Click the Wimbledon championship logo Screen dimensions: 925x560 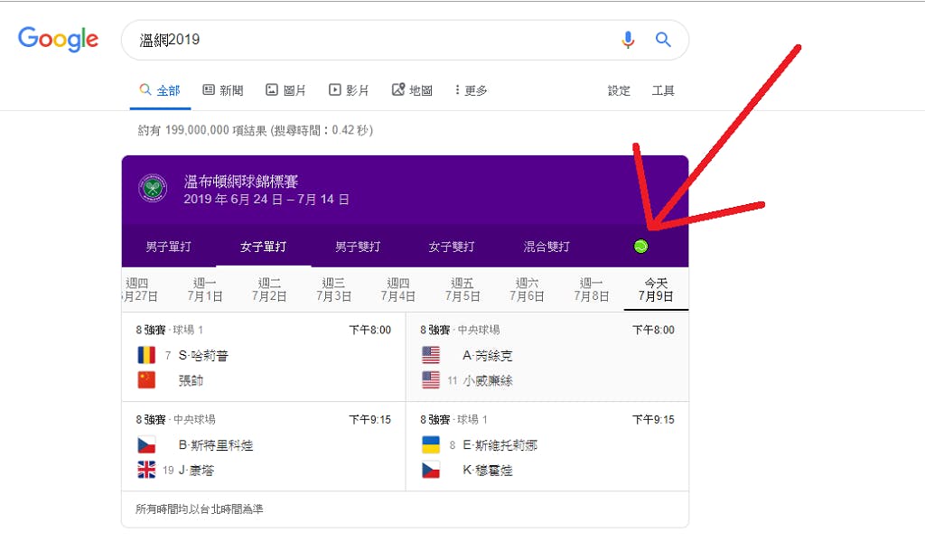point(153,189)
